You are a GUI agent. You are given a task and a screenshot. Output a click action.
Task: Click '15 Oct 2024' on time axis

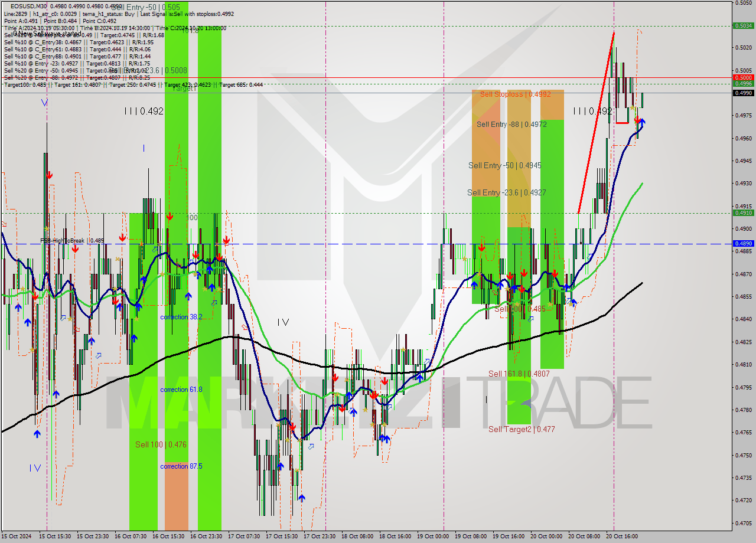pyautogui.click(x=16, y=537)
